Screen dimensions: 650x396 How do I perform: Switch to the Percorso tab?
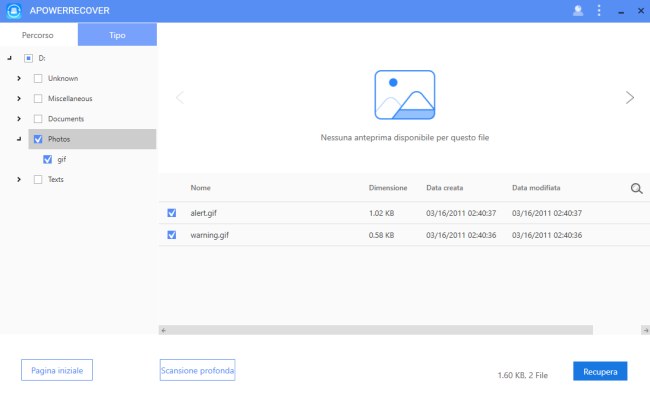click(38, 35)
